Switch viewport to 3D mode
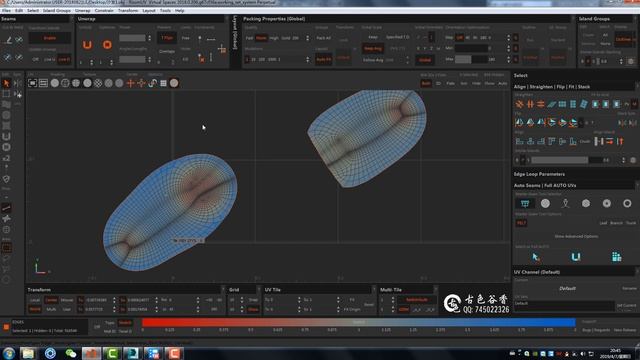 [438, 83]
